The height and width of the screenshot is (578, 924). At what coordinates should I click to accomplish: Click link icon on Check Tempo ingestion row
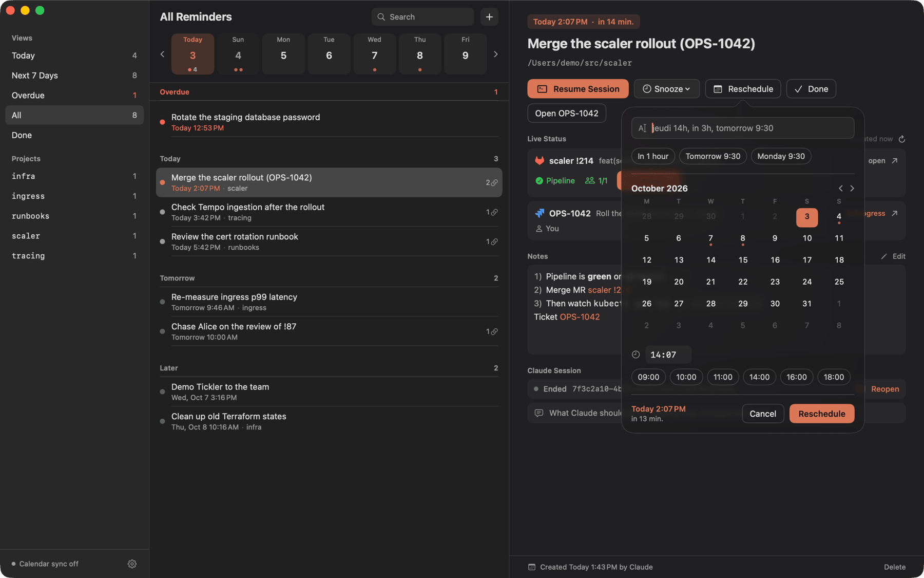pyautogui.click(x=494, y=212)
